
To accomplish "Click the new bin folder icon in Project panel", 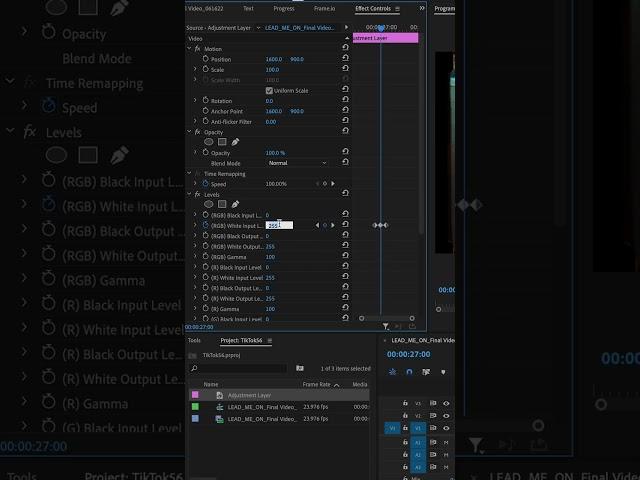I will 300,368.
